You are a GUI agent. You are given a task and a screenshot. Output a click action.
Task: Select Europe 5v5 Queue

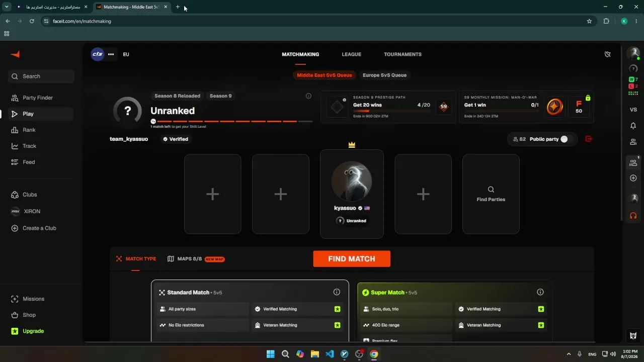[384, 75]
